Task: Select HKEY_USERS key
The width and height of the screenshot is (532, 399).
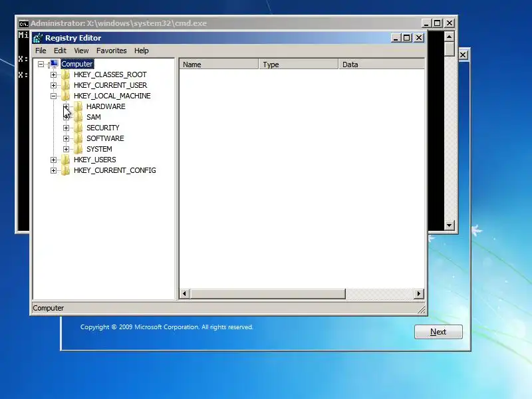Action: 94,160
